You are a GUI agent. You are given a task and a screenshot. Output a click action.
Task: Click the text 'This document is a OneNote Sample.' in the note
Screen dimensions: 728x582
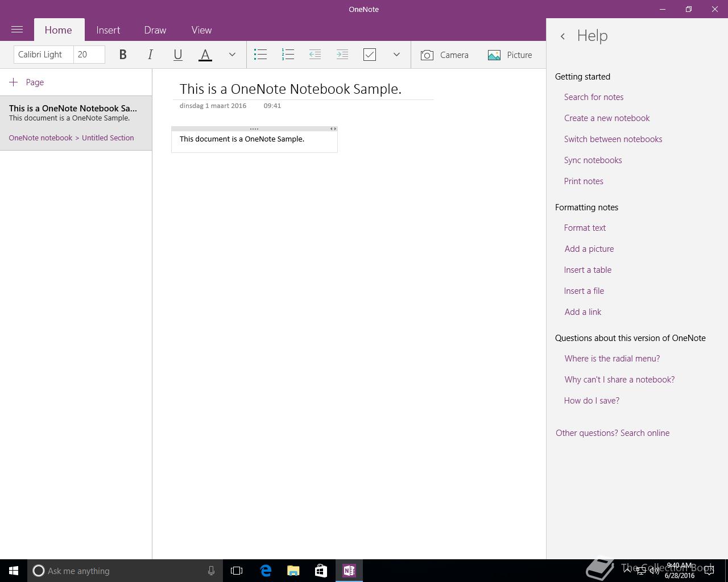click(x=242, y=139)
